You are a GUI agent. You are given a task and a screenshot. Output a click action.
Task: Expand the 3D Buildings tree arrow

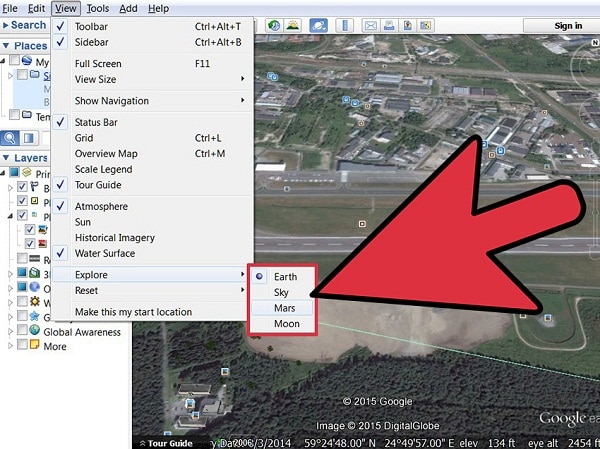(10, 273)
